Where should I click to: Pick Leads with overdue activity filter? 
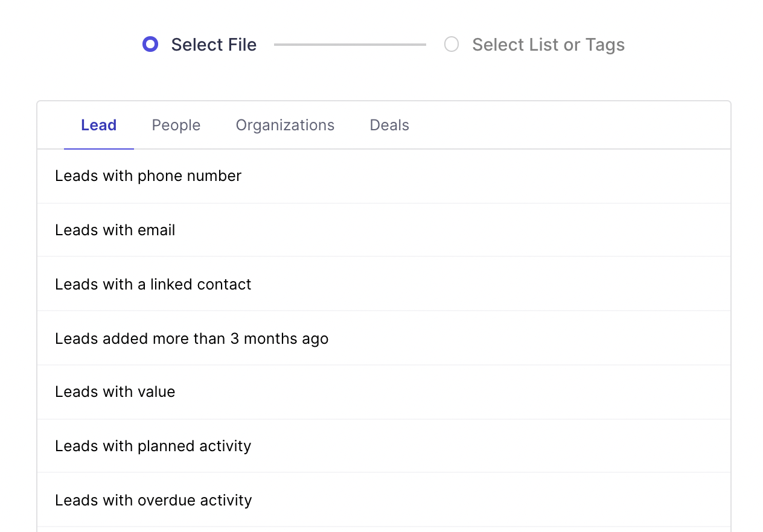pos(153,500)
